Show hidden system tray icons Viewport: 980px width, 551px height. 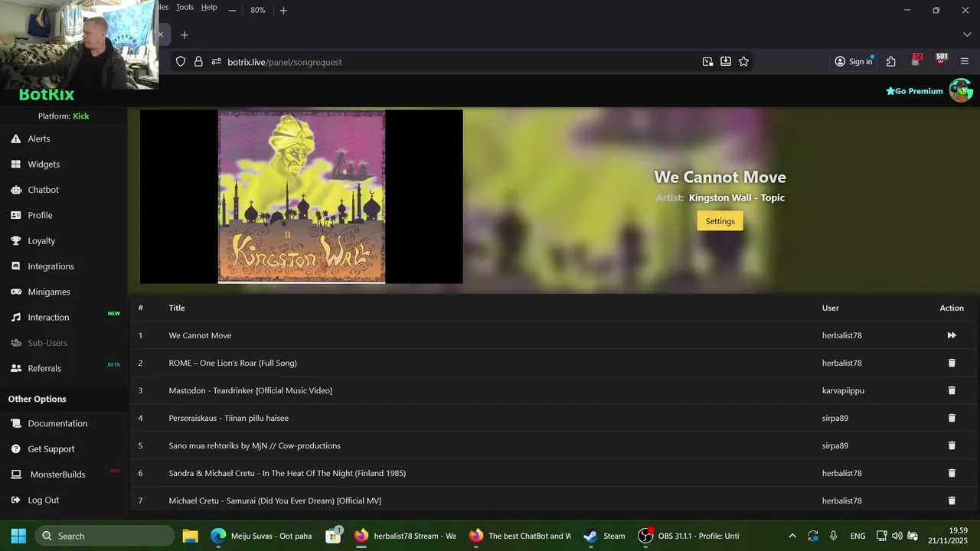click(792, 536)
